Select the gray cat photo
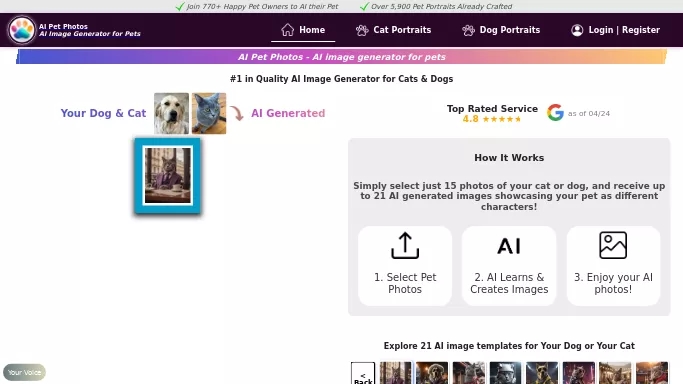This screenshot has height=384, width=683. (209, 113)
